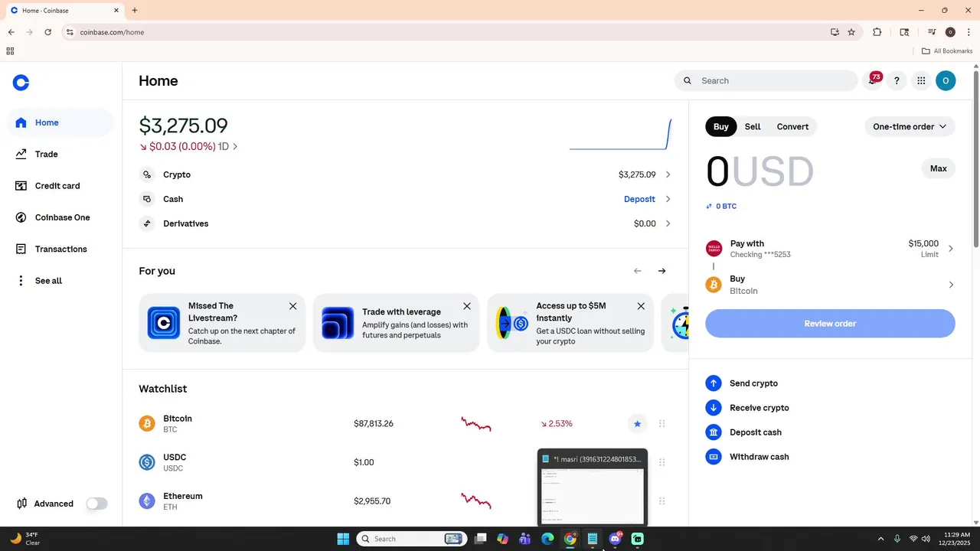This screenshot has width=980, height=551.
Task: Switch to the Sell tab
Action: (753, 127)
